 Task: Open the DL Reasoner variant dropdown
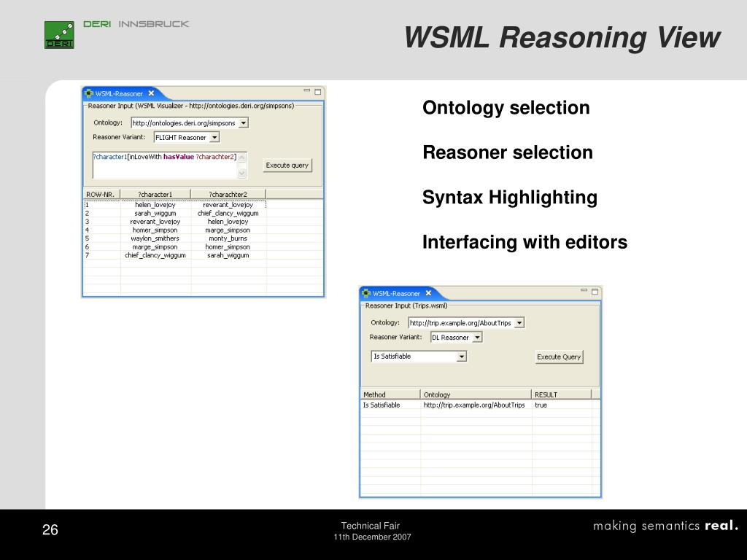478,338
